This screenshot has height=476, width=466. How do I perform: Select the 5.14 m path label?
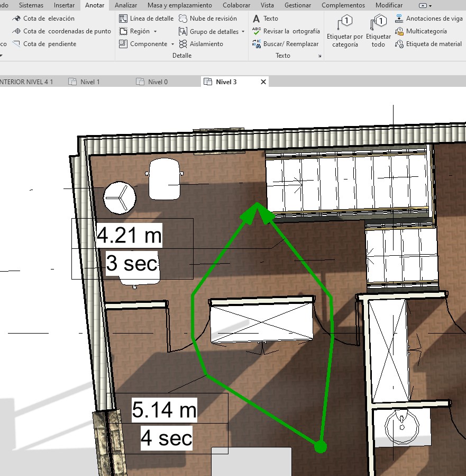click(164, 410)
